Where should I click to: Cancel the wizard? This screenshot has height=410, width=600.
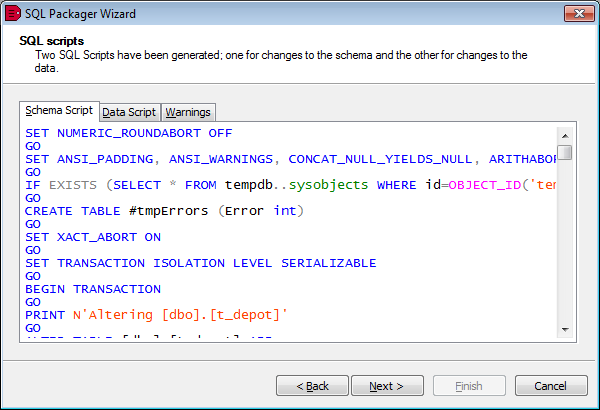pos(550,386)
